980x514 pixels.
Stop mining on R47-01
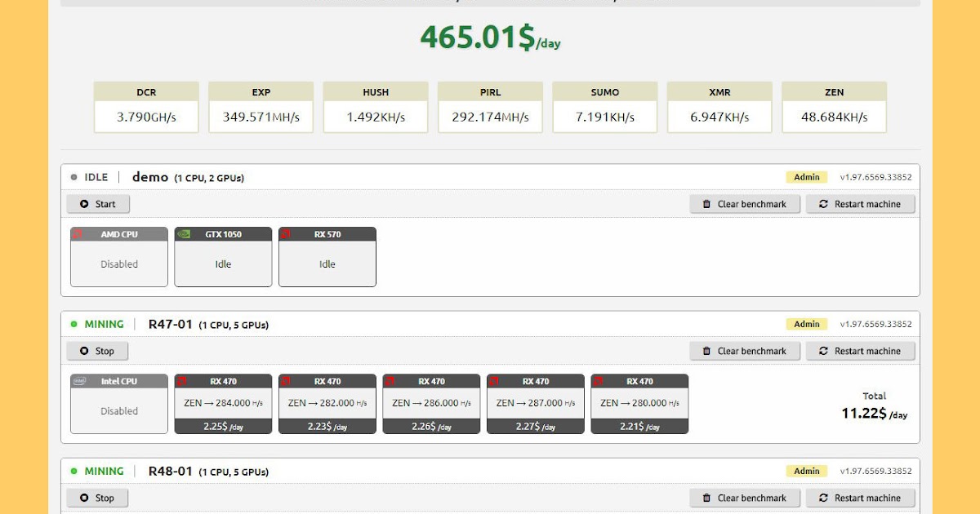coord(97,351)
